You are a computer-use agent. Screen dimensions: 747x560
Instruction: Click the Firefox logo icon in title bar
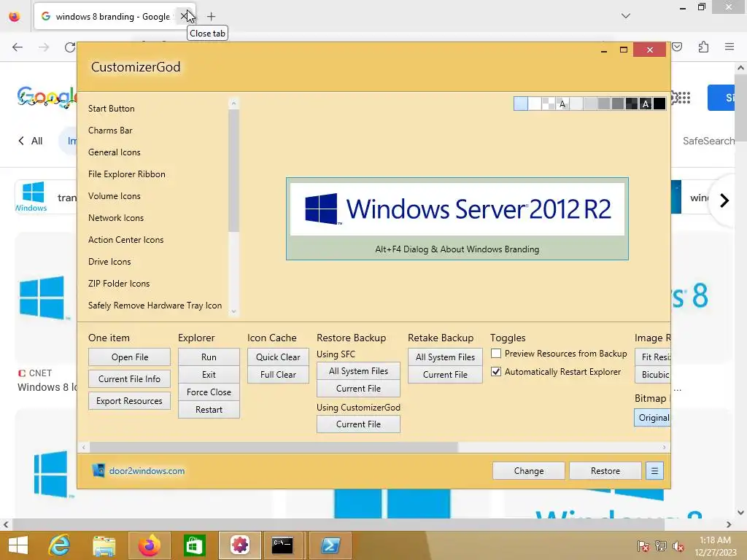click(15, 17)
